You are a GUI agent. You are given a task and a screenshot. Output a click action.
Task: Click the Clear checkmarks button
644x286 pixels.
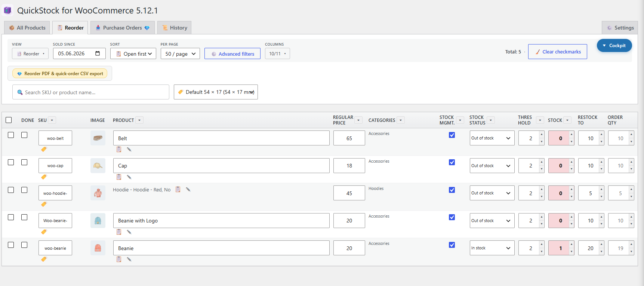[558, 52]
